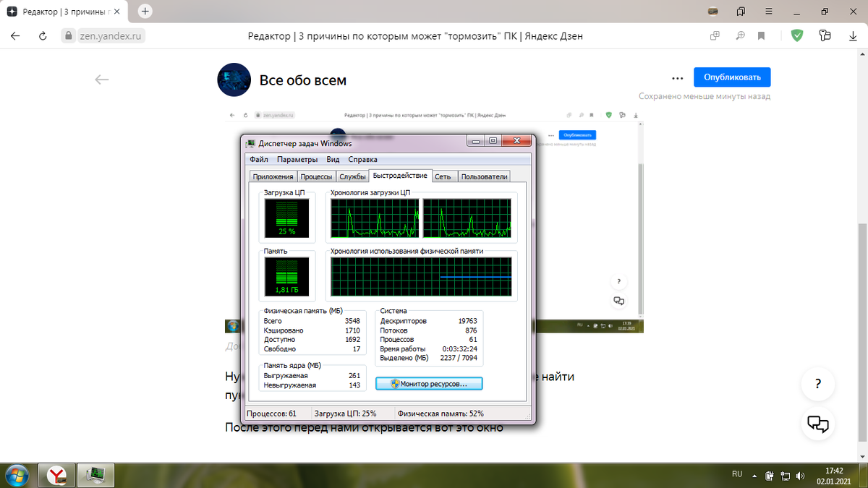The height and width of the screenshot is (488, 868).
Task: Switch to the Пользователи tab
Action: coord(484,176)
